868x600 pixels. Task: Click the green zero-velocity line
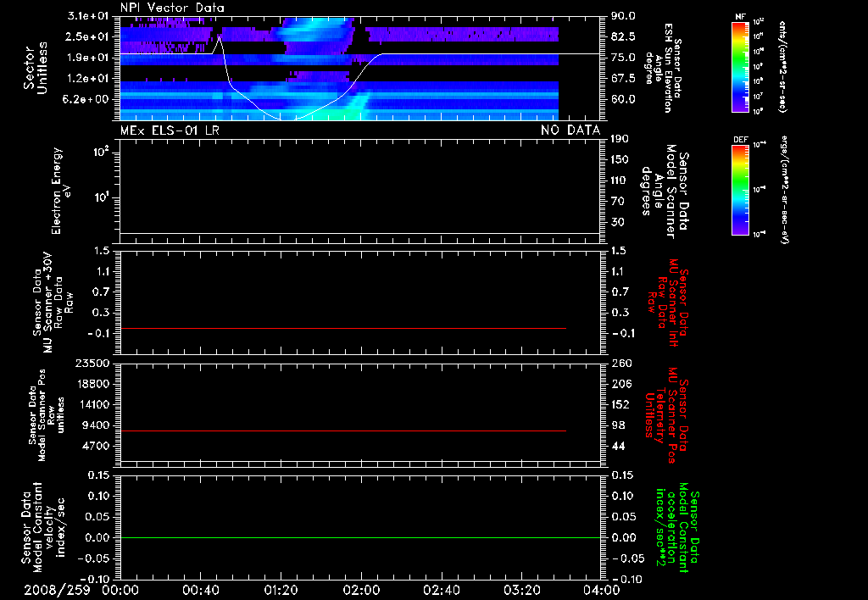(x=360, y=538)
